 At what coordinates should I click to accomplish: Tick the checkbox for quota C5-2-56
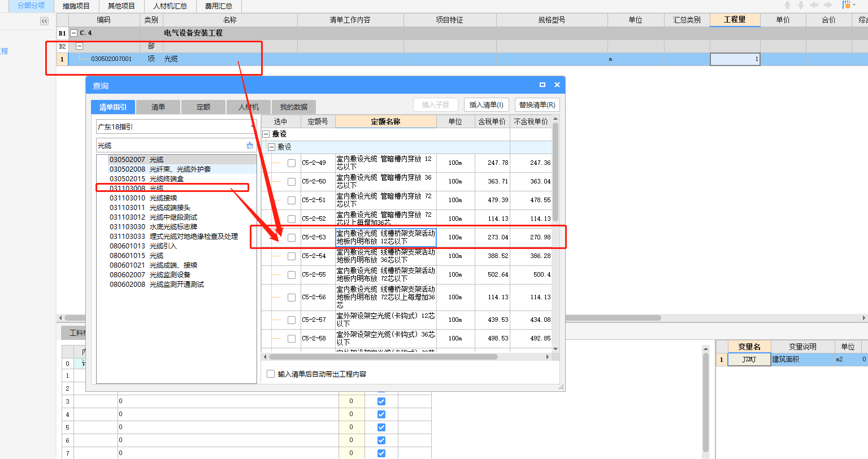pos(292,298)
